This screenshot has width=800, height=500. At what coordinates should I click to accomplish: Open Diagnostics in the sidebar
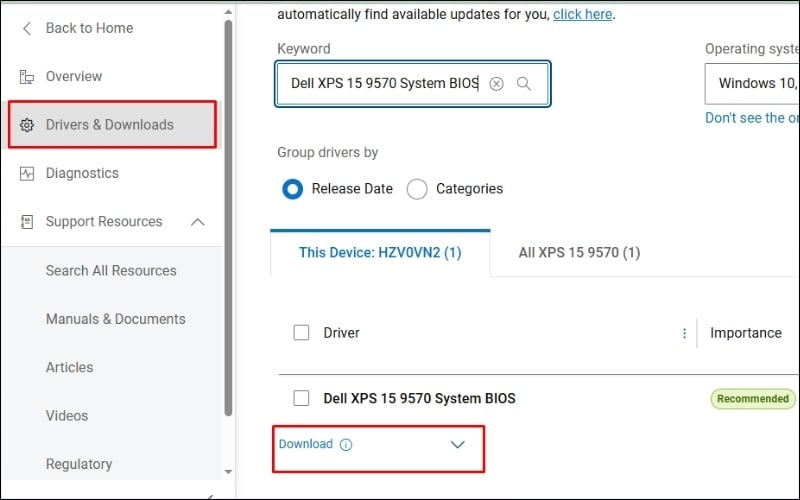pos(82,173)
